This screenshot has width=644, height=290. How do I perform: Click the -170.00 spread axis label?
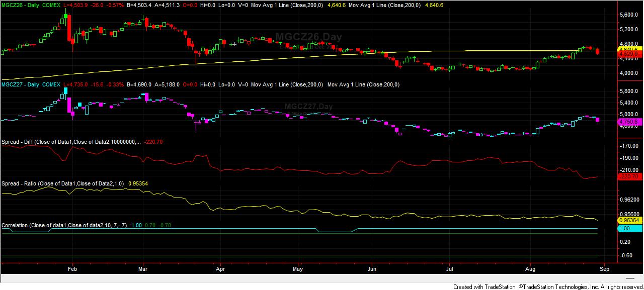tap(629, 146)
